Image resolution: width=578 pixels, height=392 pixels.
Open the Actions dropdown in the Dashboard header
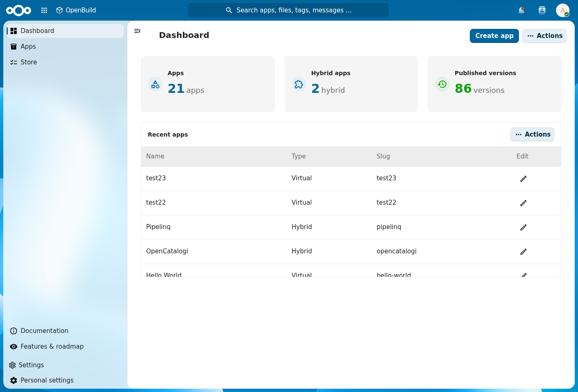click(x=544, y=36)
